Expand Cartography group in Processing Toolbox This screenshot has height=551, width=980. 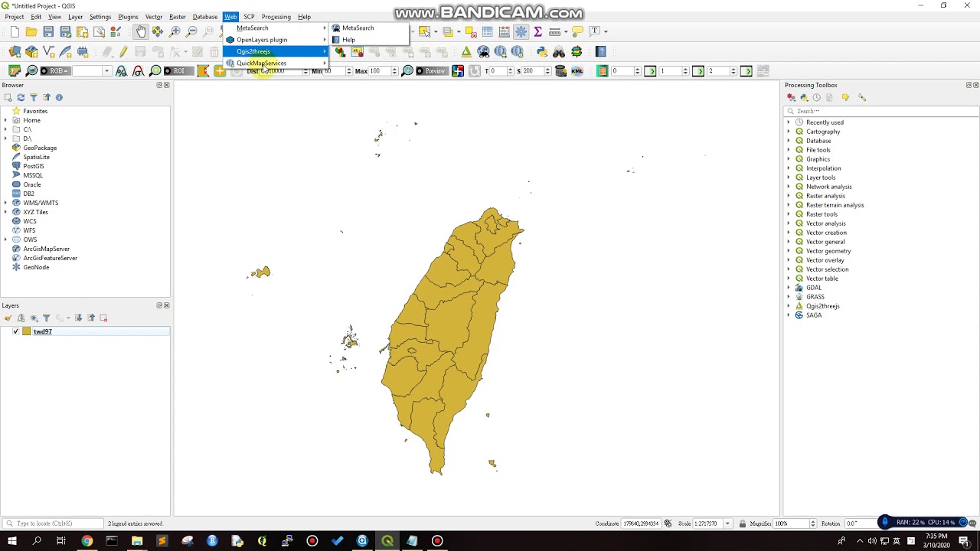pos(789,132)
